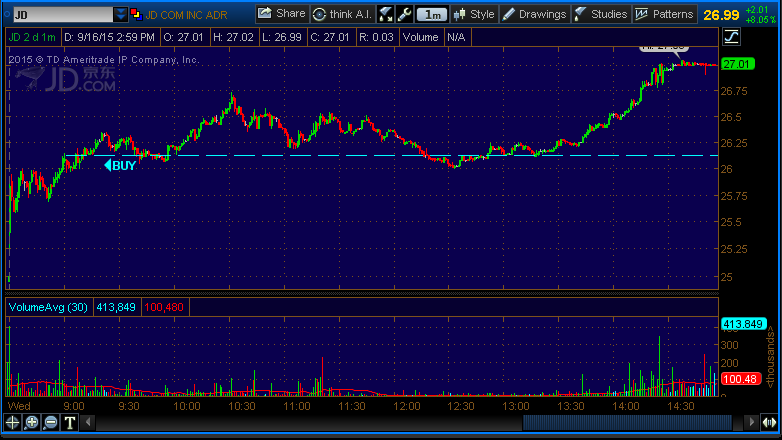Open the JD symbol dropdown arrow
Screen dimensions: 782x440
pyautogui.click(x=121, y=15)
